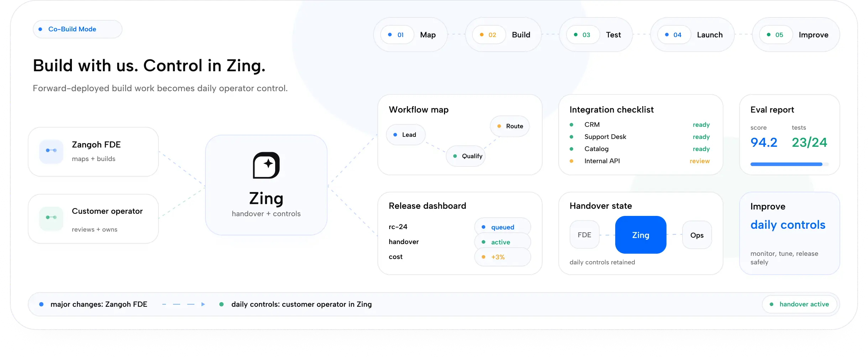Click the FDE handover box

click(585, 235)
